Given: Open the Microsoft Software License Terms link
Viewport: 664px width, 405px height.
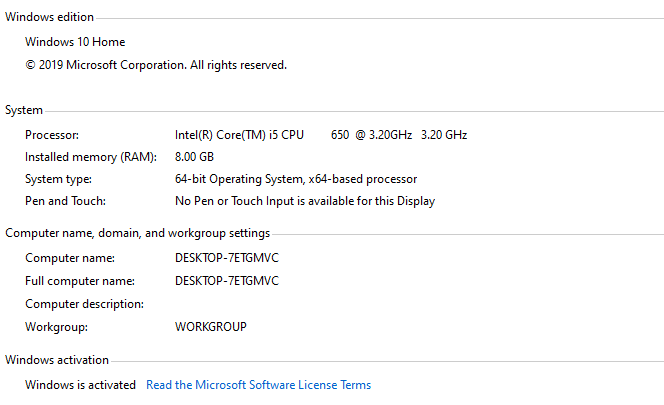Looking at the screenshot, I should (258, 385).
